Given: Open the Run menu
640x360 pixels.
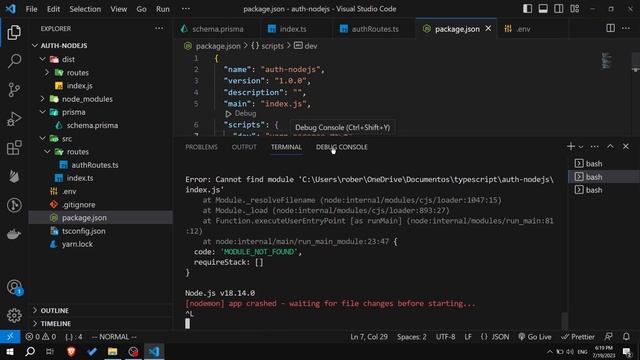Looking at the screenshot, I should click(x=162, y=9).
